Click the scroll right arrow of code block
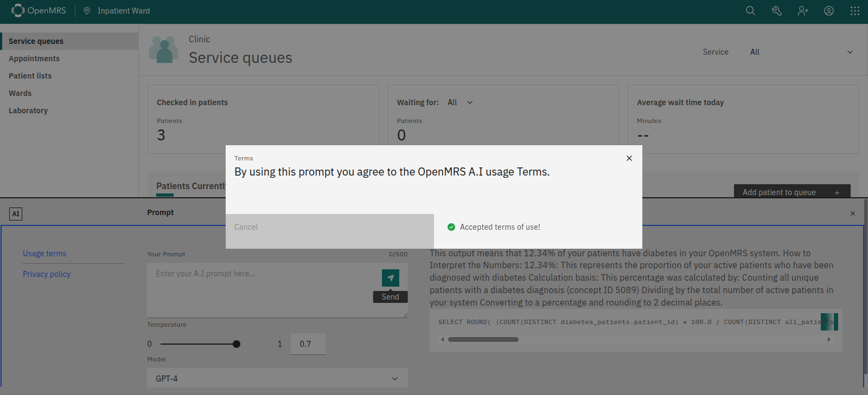 click(x=829, y=340)
